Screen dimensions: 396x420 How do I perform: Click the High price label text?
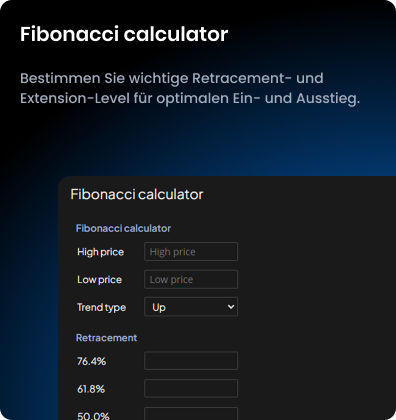click(100, 252)
